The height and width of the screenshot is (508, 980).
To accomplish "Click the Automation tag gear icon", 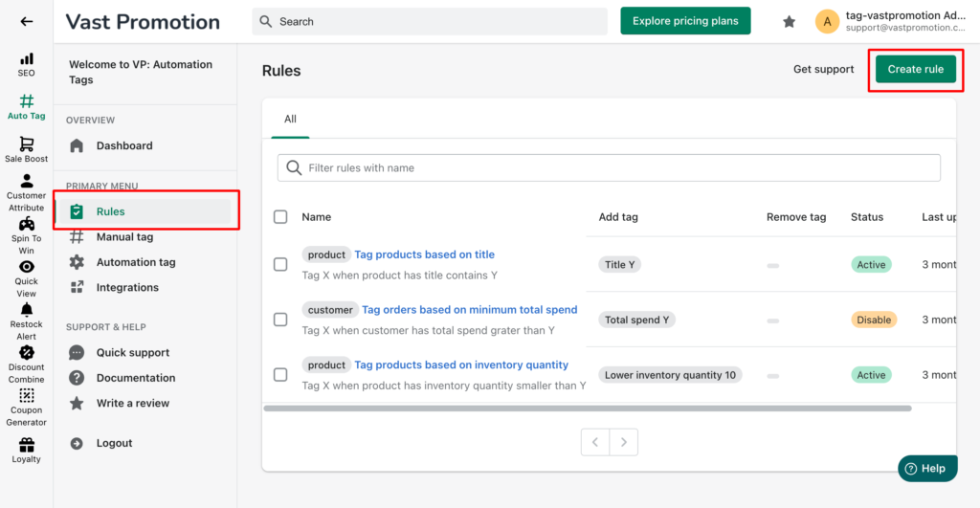I will (77, 262).
